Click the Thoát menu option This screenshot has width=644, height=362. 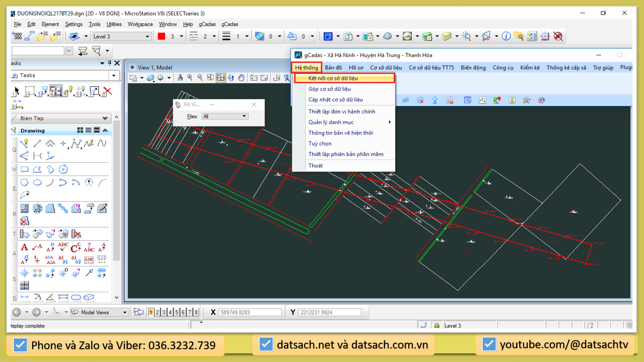point(315,165)
